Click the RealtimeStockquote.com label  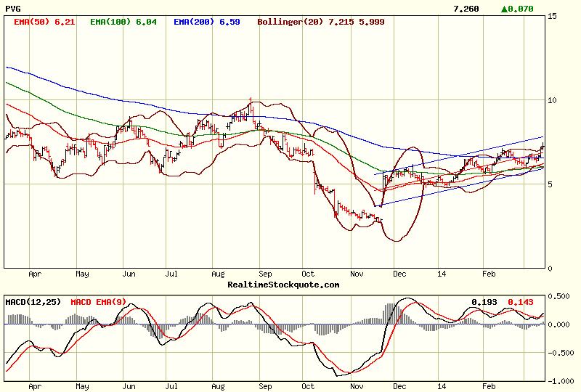283,285
